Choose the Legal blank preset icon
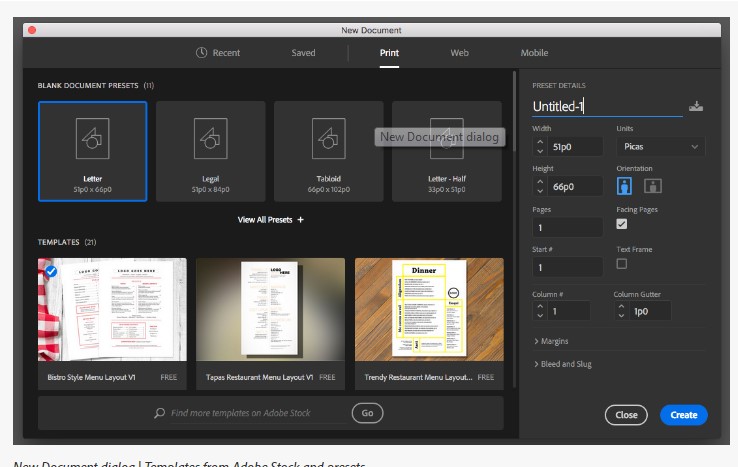The width and height of the screenshot is (738, 467). coord(210,141)
